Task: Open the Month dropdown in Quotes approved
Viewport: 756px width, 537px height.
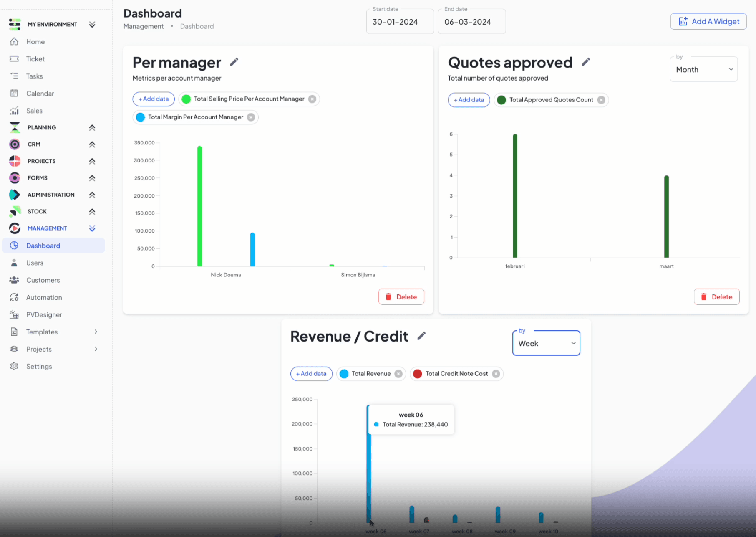Action: 703,70
